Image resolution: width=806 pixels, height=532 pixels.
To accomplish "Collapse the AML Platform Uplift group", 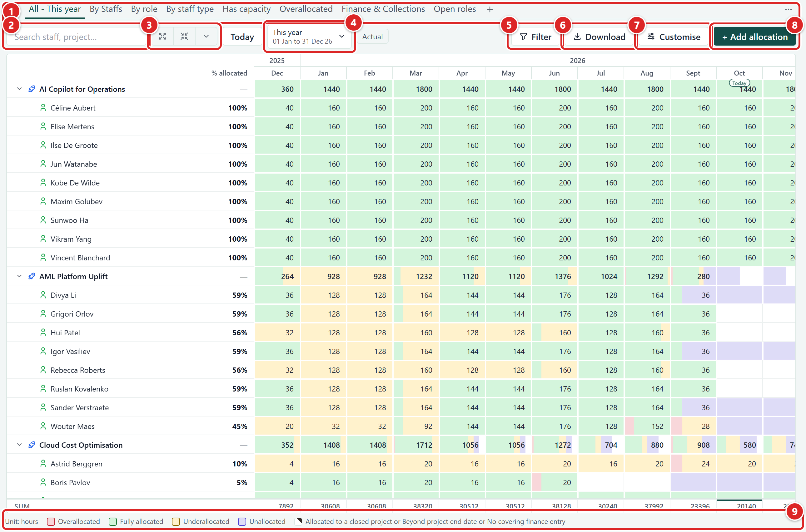I will click(x=19, y=276).
